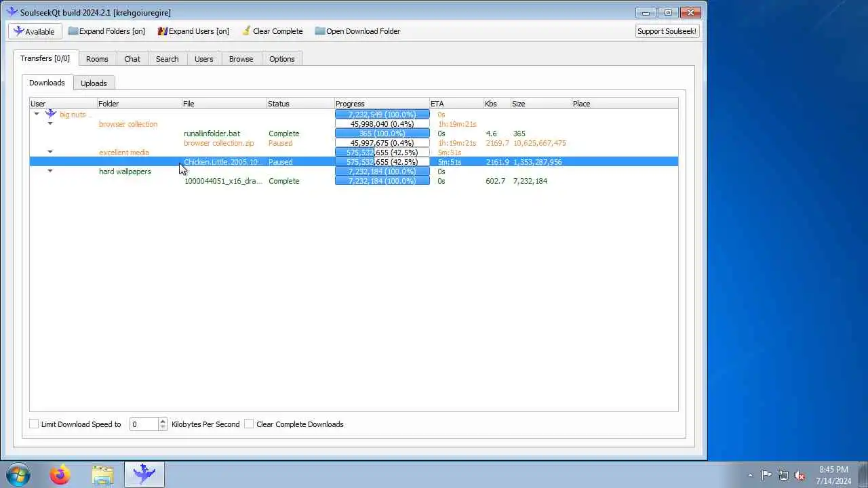Click Expand Users [on] button
This screenshot has height=488, width=868.
click(x=193, y=31)
